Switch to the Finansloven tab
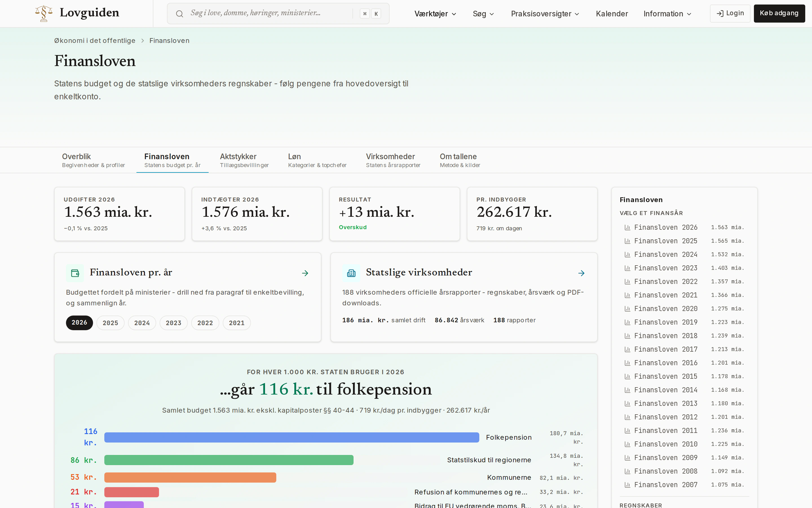Image resolution: width=812 pixels, height=508 pixels. pyautogui.click(x=173, y=160)
